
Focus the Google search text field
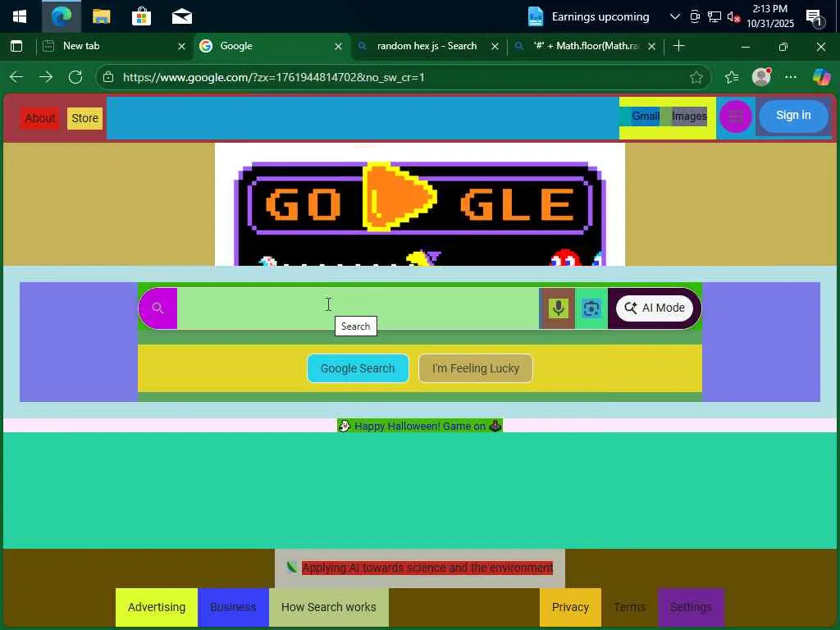click(x=358, y=308)
